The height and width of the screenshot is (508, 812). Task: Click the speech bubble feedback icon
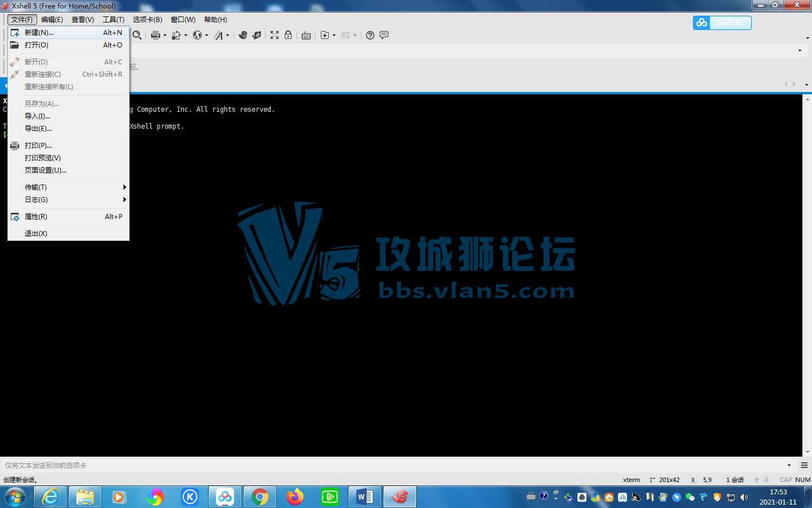tap(384, 35)
